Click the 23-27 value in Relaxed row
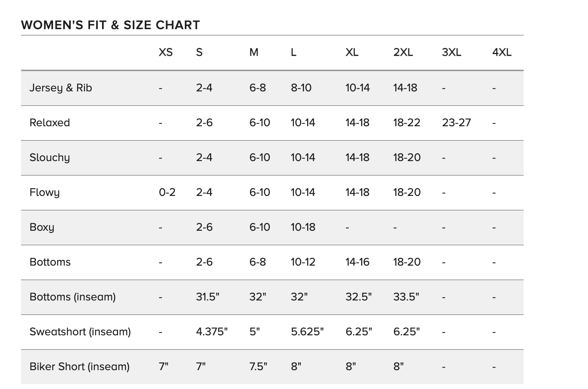 (x=456, y=123)
